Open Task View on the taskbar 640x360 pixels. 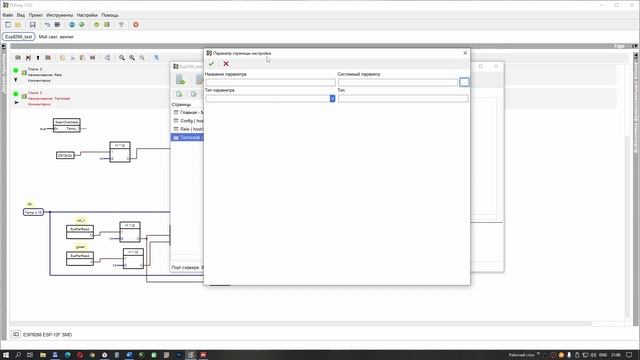[x=30, y=355]
